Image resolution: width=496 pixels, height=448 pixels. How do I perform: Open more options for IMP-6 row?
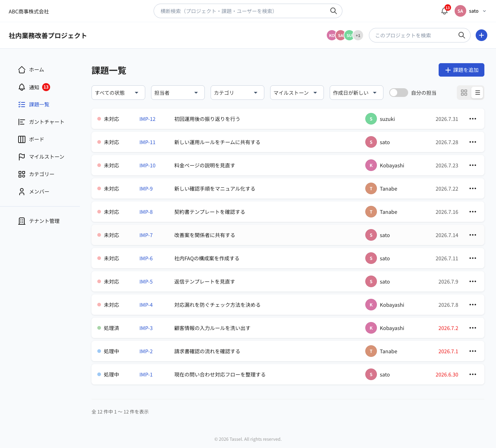click(473, 258)
